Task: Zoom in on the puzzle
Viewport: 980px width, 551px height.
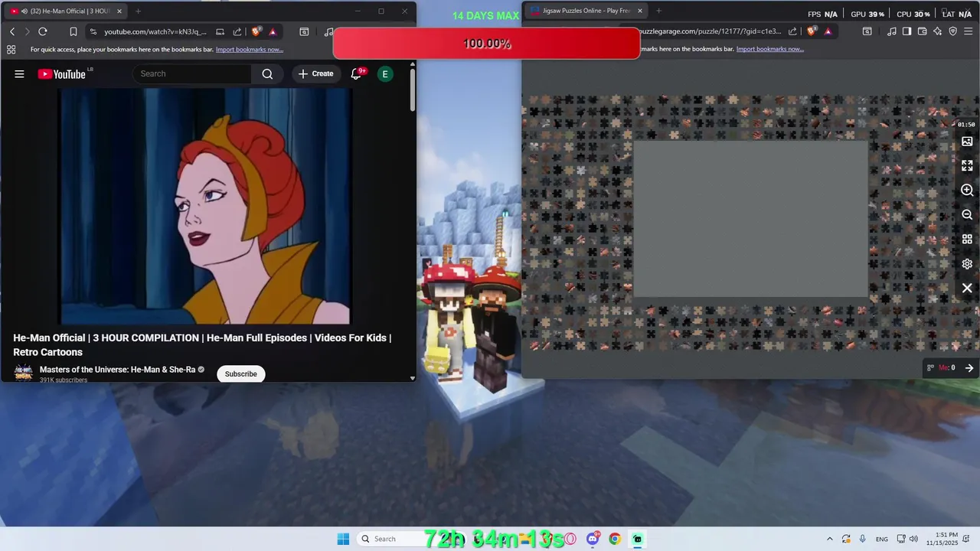Action: (x=967, y=190)
